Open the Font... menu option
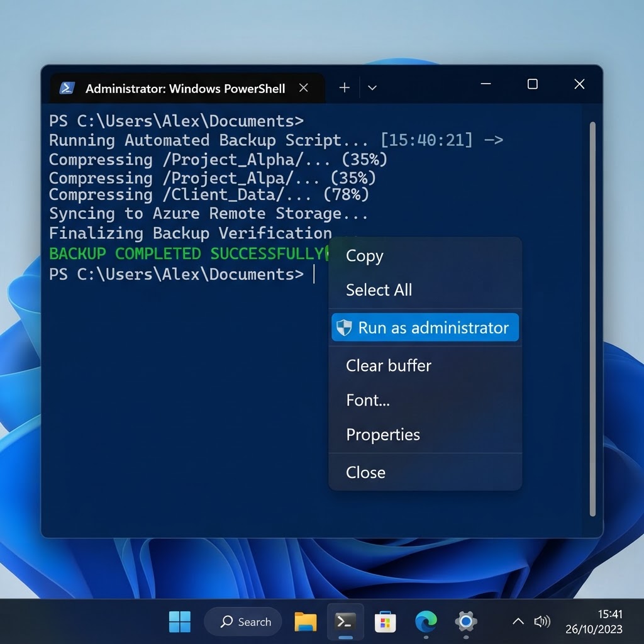The height and width of the screenshot is (644, 644). [x=425, y=400]
